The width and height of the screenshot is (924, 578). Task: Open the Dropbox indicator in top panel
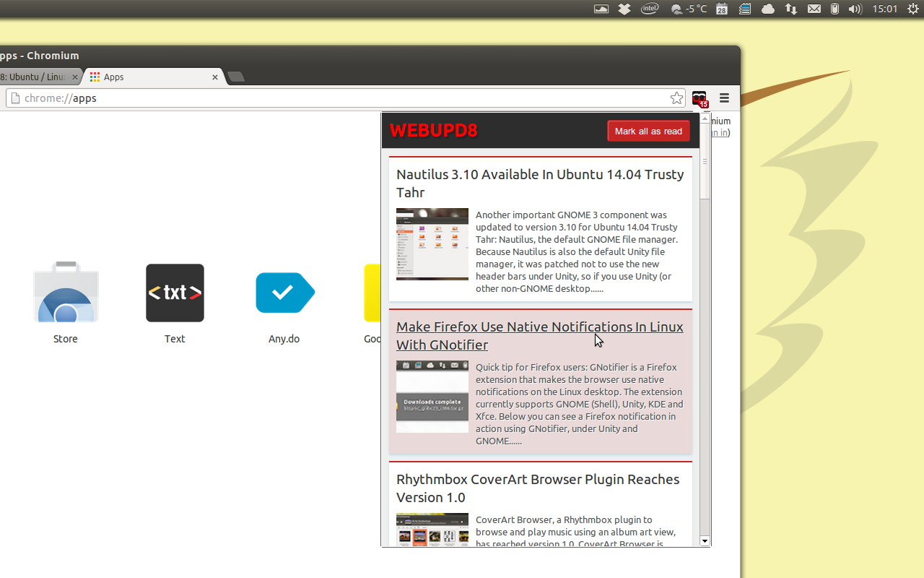[x=624, y=9]
